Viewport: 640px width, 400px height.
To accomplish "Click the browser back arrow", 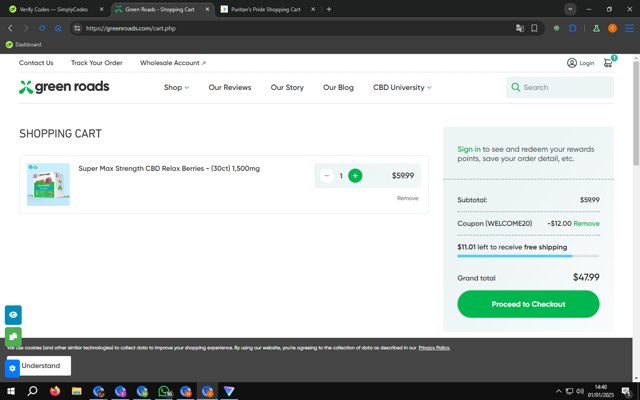I will coord(10,28).
